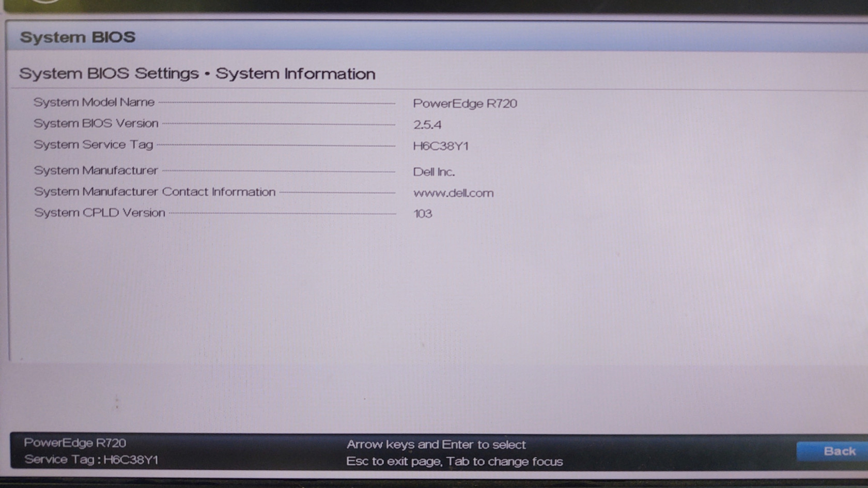868x488 pixels.
Task: Click the www.dell.com contact address
Action: pos(453,193)
